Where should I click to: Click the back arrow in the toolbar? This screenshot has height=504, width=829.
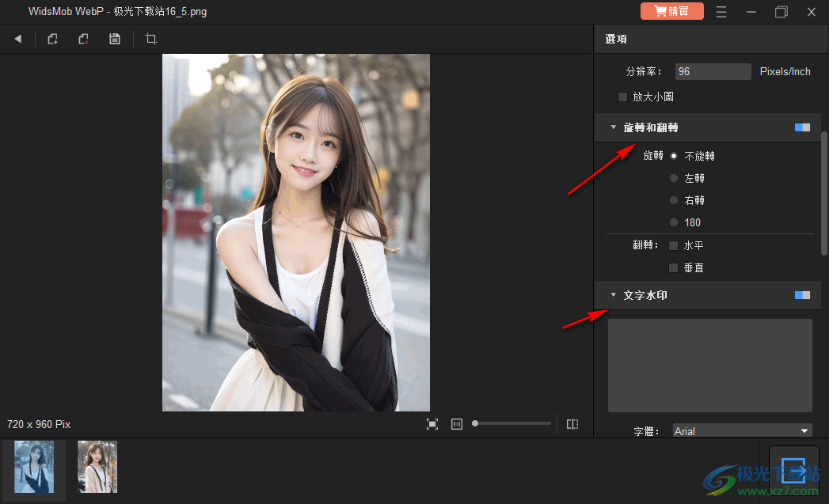pos(18,39)
